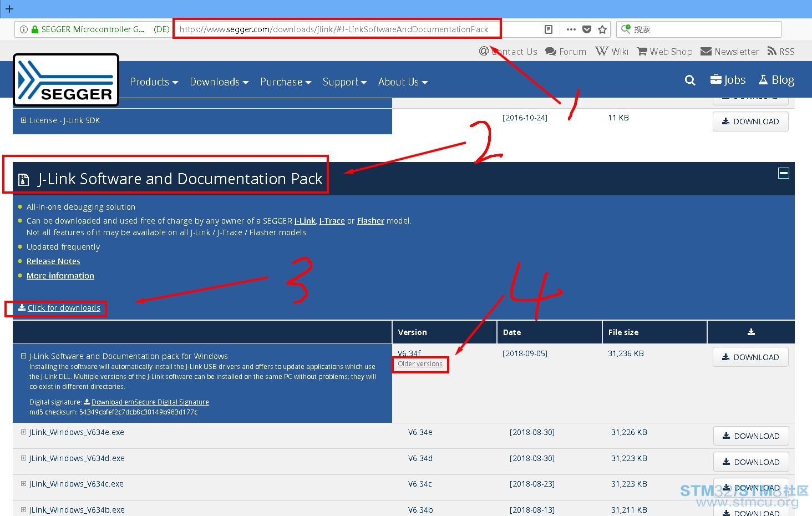Image resolution: width=812 pixels, height=516 pixels.
Task: Click the green padlock security icon
Action: 35,29
